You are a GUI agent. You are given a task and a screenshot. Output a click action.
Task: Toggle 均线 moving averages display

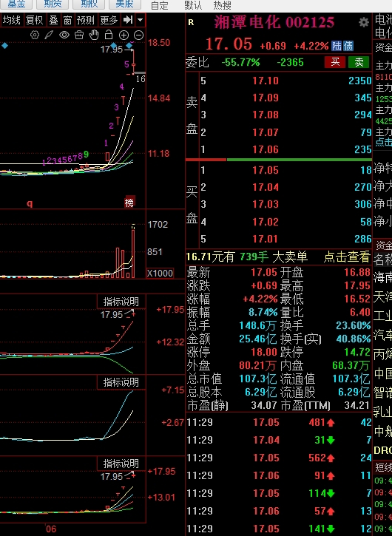click(12, 20)
